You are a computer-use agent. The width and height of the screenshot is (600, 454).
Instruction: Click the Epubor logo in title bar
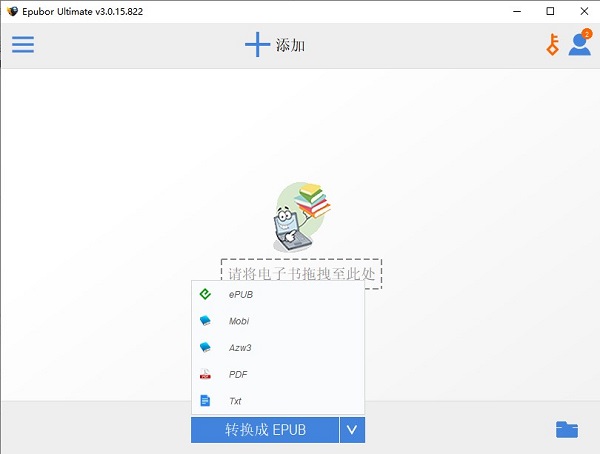[x=11, y=11]
